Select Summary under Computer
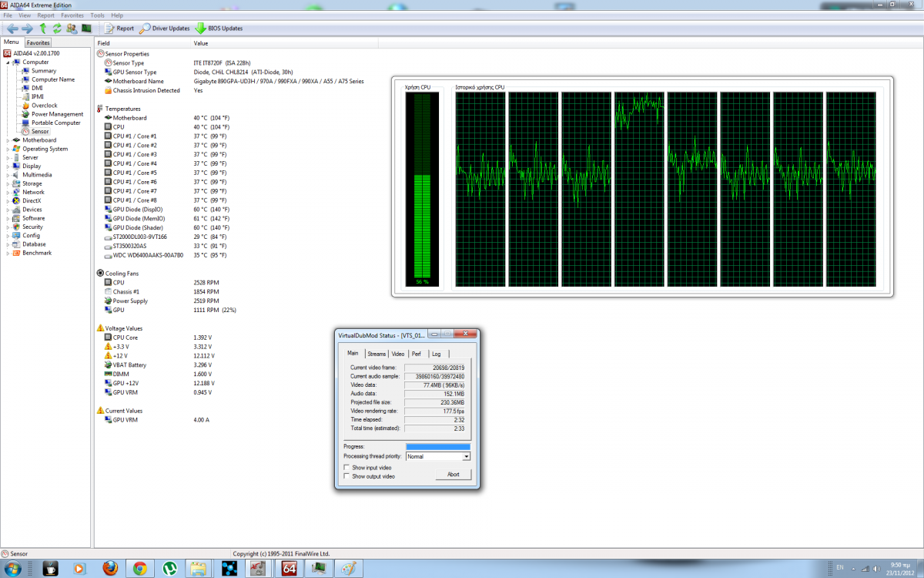Image resolution: width=924 pixels, height=578 pixels. pos(43,71)
